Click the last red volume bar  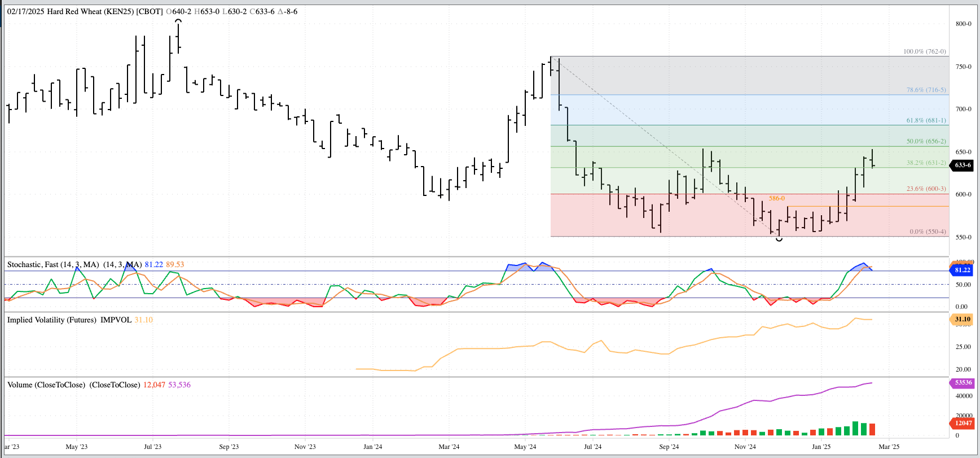point(872,429)
